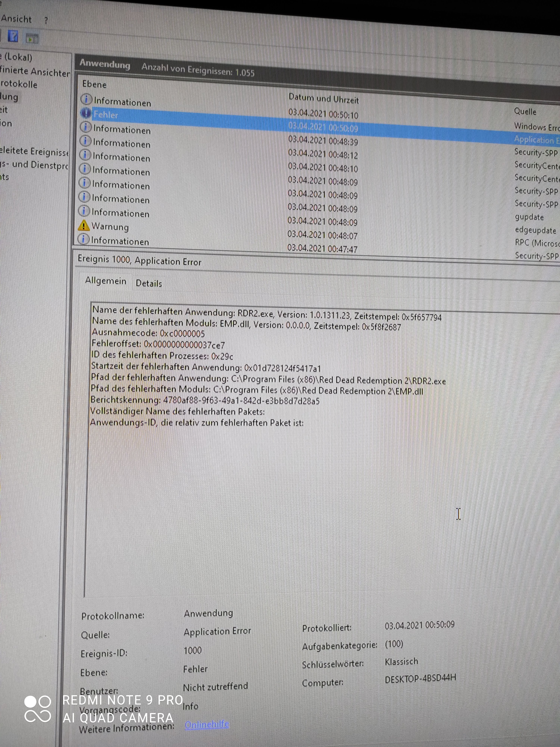Click the info icon of 00:50:10 event
This screenshot has width=560, height=747.
[x=86, y=99]
